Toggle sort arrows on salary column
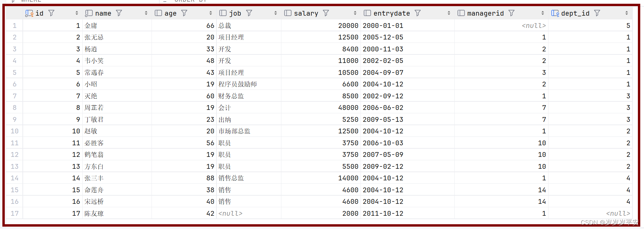The width and height of the screenshot is (644, 229). (355, 13)
